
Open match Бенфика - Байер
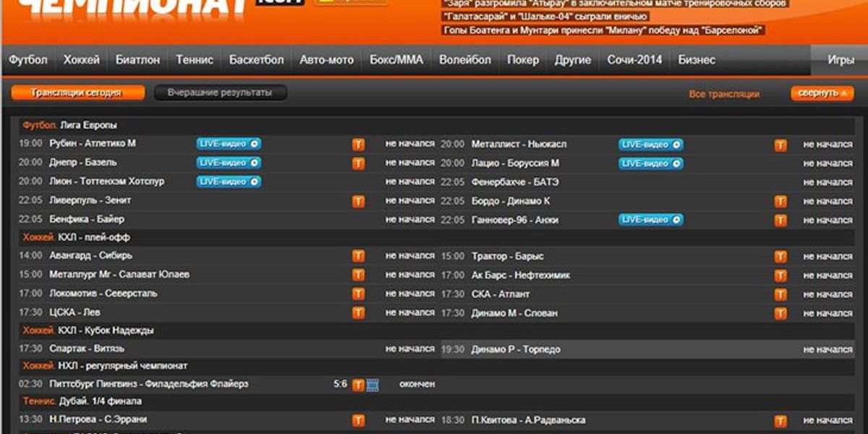[87, 219]
